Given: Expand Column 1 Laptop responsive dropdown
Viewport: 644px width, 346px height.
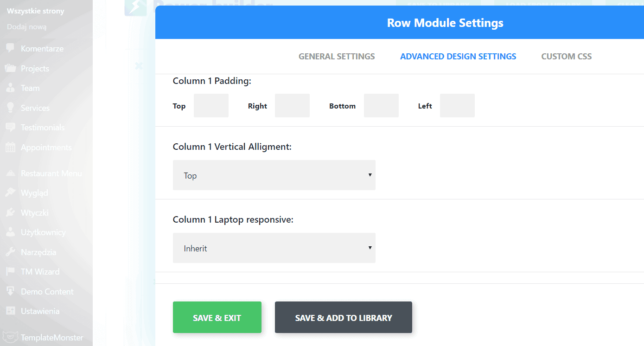Looking at the screenshot, I should (x=274, y=248).
